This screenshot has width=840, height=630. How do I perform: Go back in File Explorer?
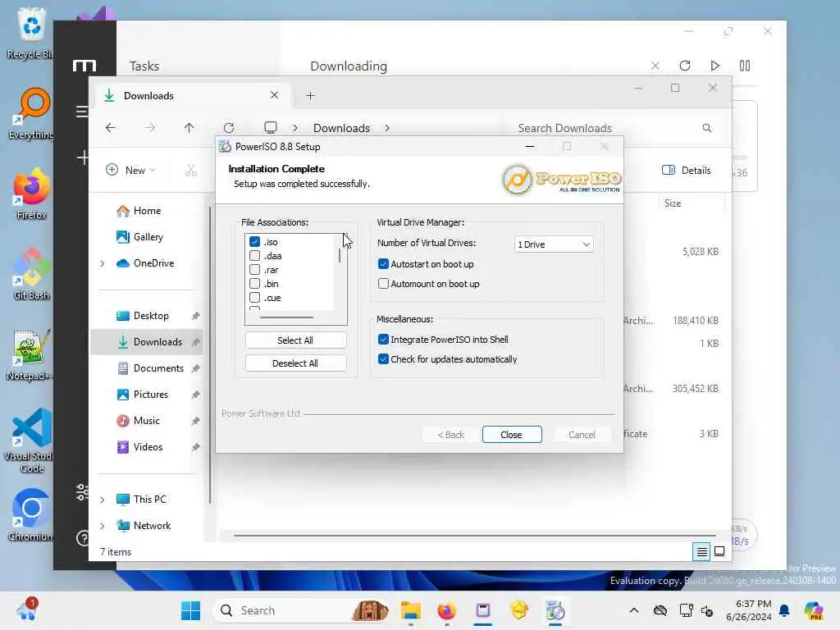point(111,127)
